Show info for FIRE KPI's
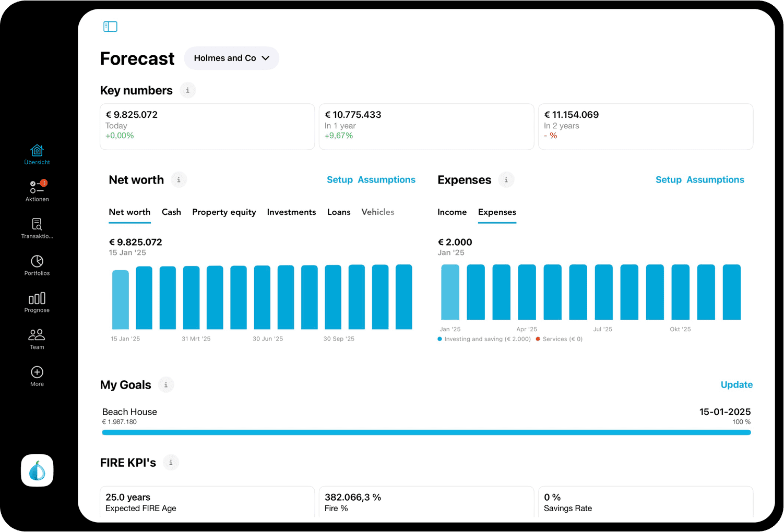 (171, 463)
